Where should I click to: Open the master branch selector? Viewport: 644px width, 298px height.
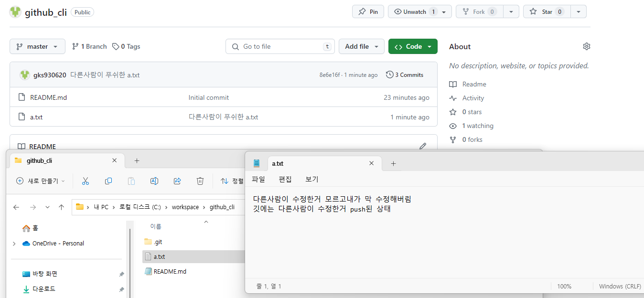click(37, 46)
